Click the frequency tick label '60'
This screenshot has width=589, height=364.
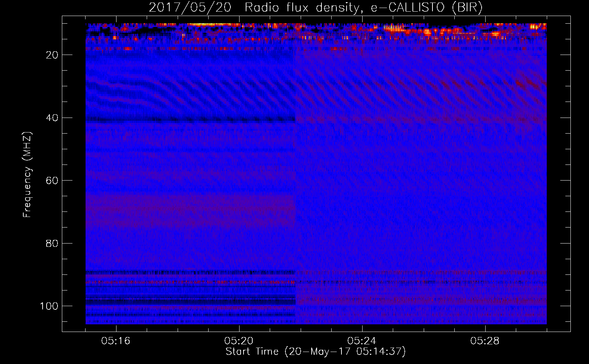pyautogui.click(x=52, y=181)
